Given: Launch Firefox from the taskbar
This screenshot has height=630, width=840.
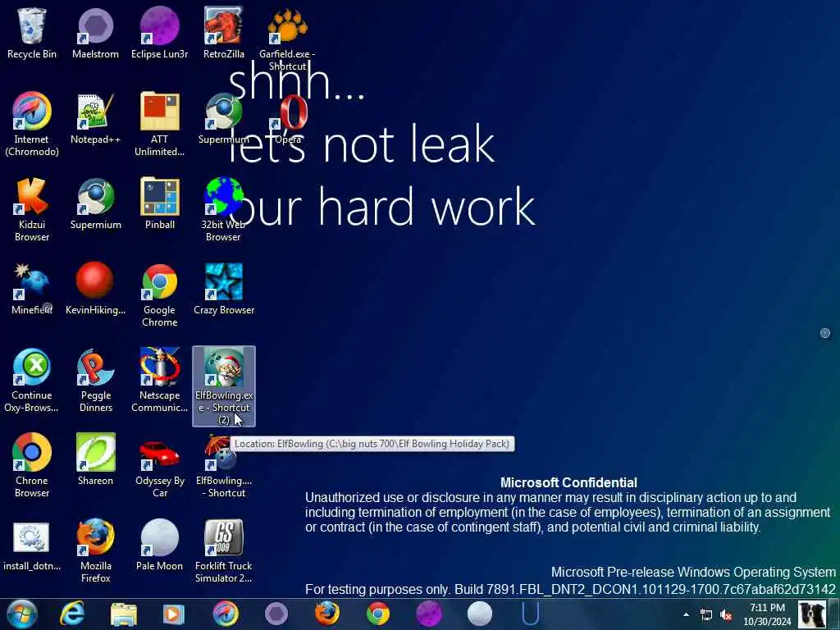Looking at the screenshot, I should pos(326,614).
